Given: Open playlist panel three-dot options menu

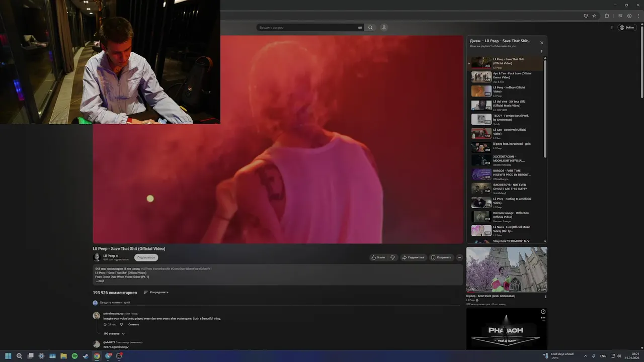Looking at the screenshot, I should click(x=541, y=52).
